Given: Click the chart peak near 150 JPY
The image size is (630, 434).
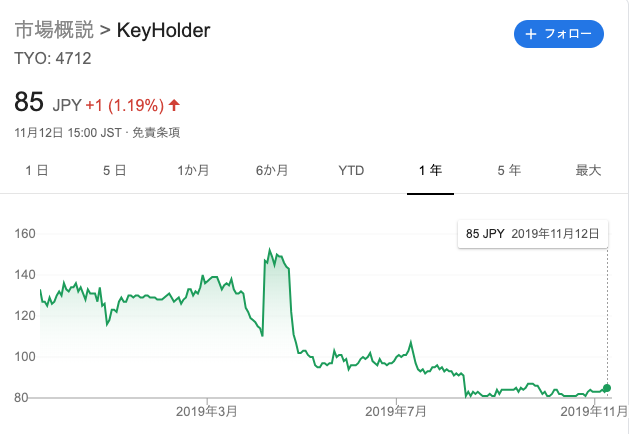Looking at the screenshot, I should (270, 249).
